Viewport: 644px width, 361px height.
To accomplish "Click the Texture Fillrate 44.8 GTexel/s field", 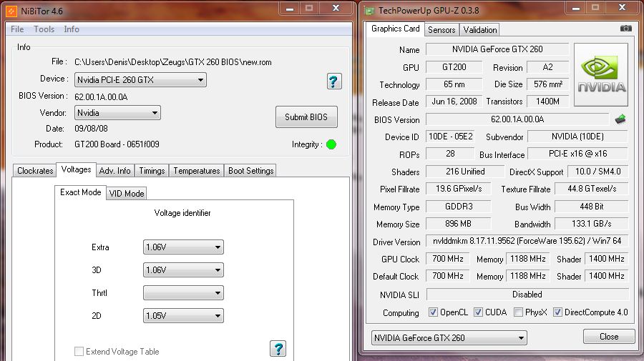I will [592, 189].
